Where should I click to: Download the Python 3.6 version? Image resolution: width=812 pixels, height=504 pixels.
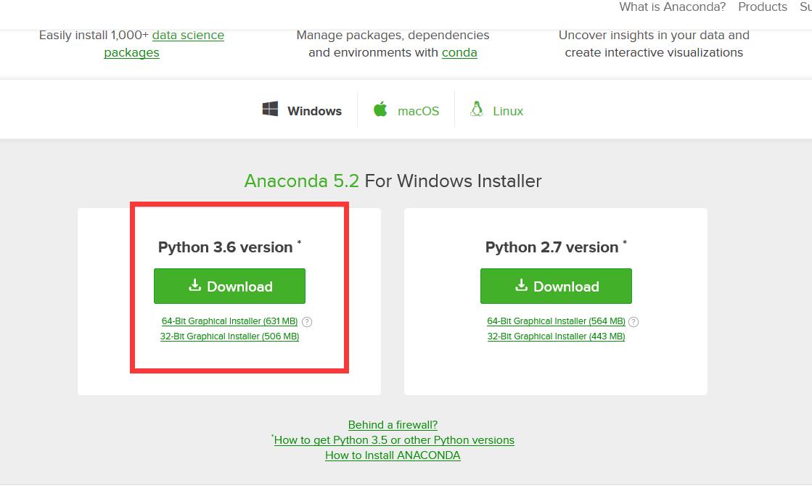(x=229, y=286)
